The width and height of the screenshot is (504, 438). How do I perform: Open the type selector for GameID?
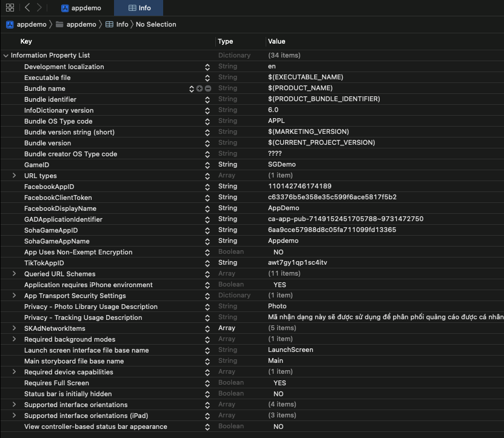(x=208, y=164)
